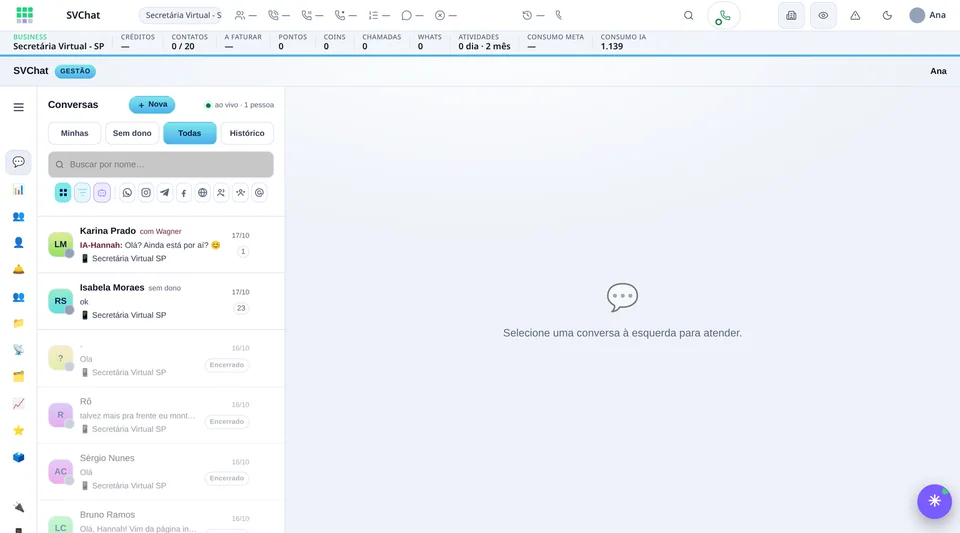
Task: Click the CONSUMO IA 1.139 stat
Action: click(623, 42)
